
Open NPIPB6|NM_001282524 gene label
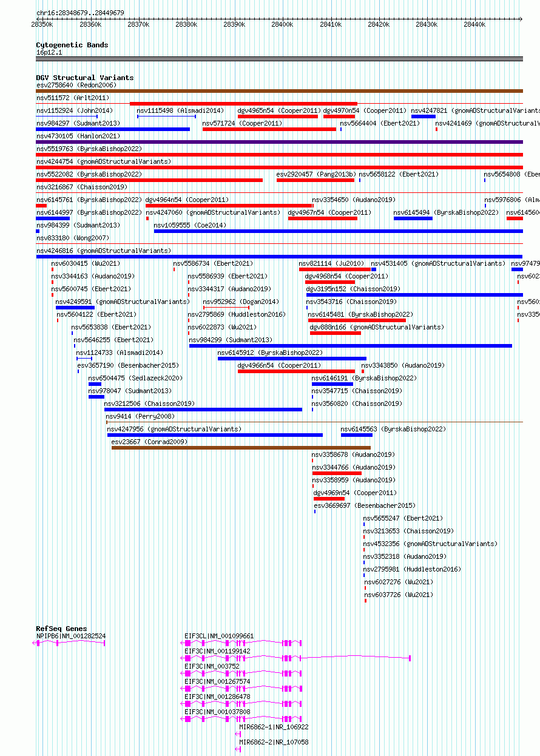coord(71,636)
